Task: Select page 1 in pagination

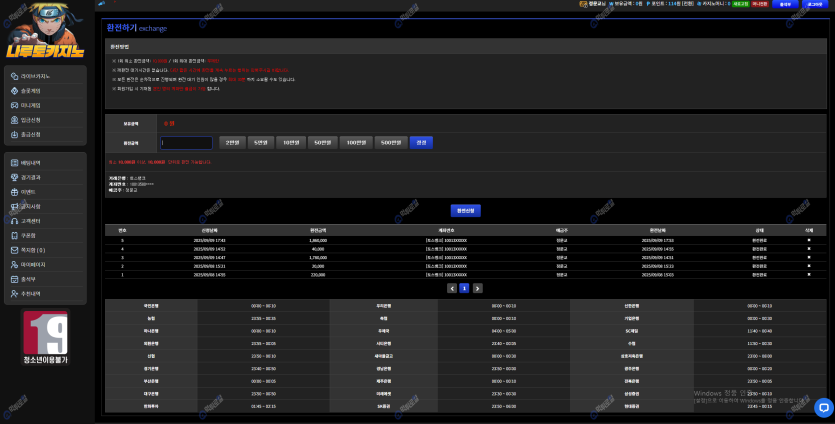Action: 464,288
